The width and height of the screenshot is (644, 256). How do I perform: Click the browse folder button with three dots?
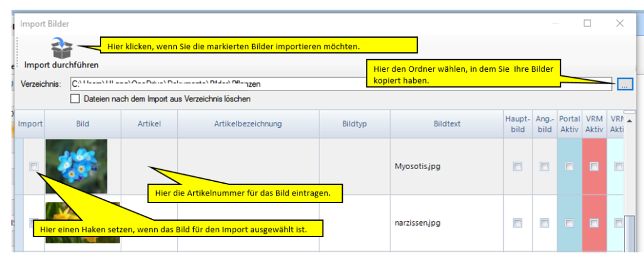[624, 83]
